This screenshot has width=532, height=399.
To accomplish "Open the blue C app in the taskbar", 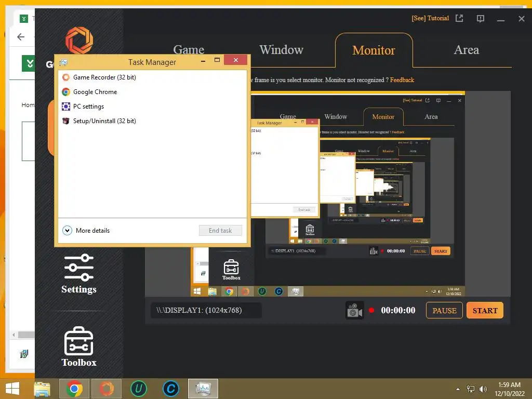I will (170, 389).
